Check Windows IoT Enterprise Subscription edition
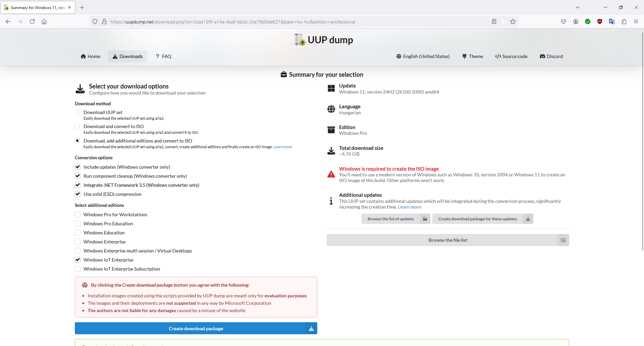Viewport: 644px width, 346px height. [x=77, y=269]
